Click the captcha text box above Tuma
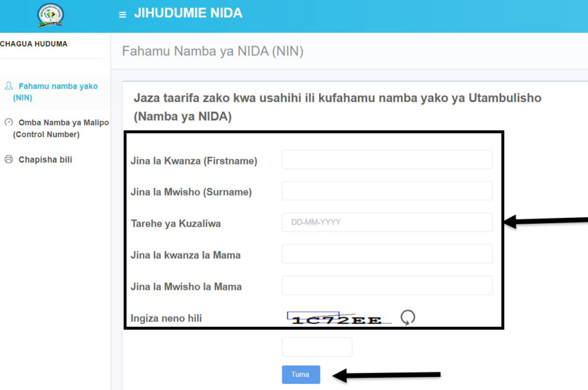 click(317, 347)
